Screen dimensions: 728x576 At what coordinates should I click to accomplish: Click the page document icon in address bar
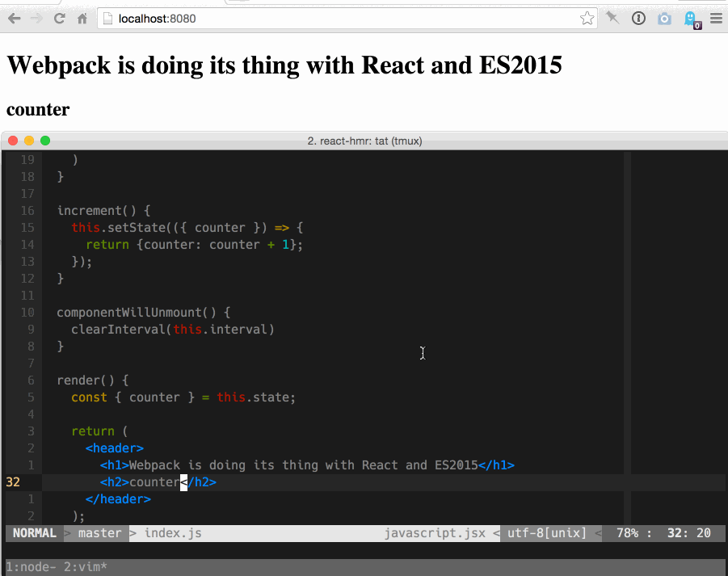click(107, 19)
